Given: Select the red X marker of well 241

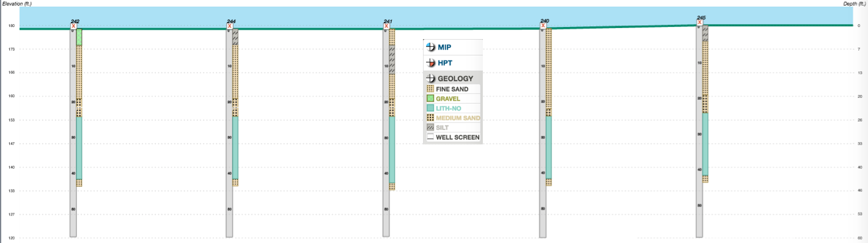Looking at the screenshot, I should pos(386,26).
